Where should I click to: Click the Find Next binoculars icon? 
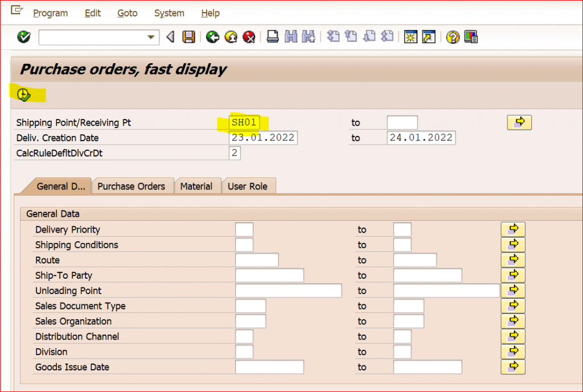pos(309,37)
